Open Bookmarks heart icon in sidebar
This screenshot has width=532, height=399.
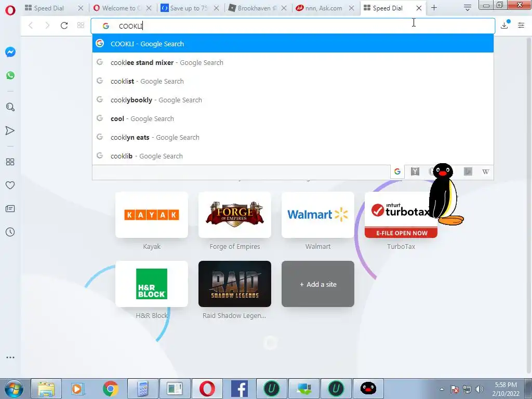10,185
